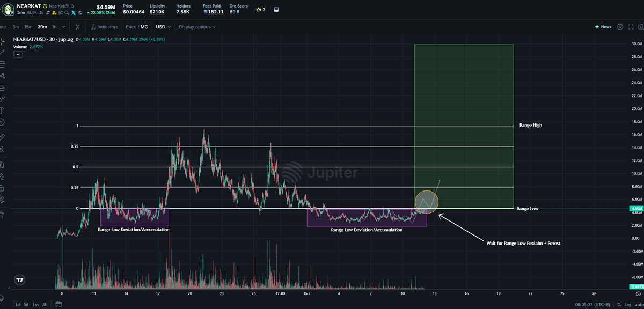Screen dimensions: 644x309
Task: Open chart settings gear icon
Action: pyautogui.click(x=620, y=26)
